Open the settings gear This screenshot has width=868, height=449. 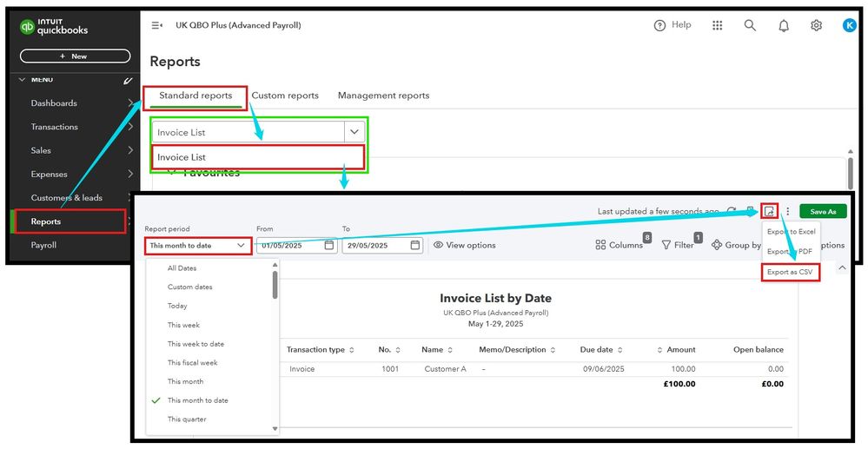click(x=816, y=25)
